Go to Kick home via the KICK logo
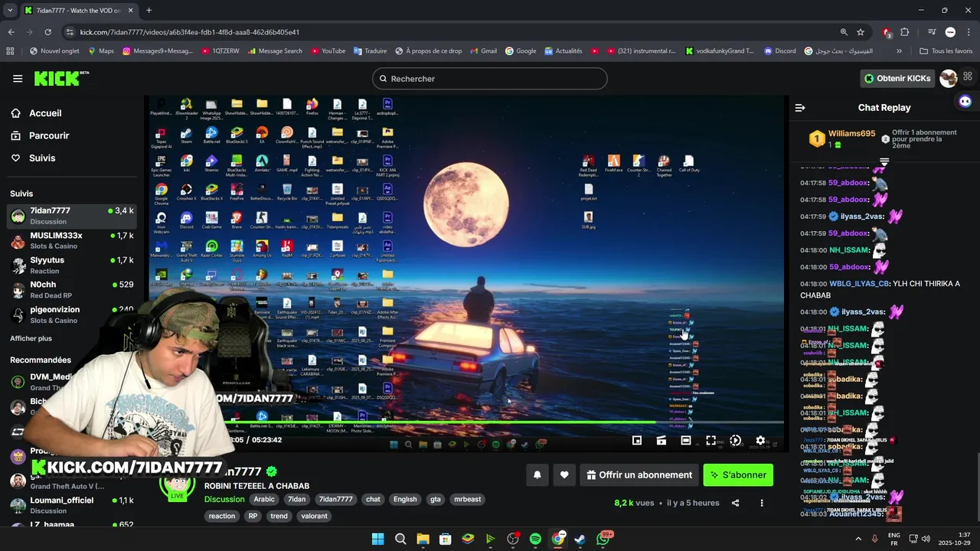 coord(61,78)
